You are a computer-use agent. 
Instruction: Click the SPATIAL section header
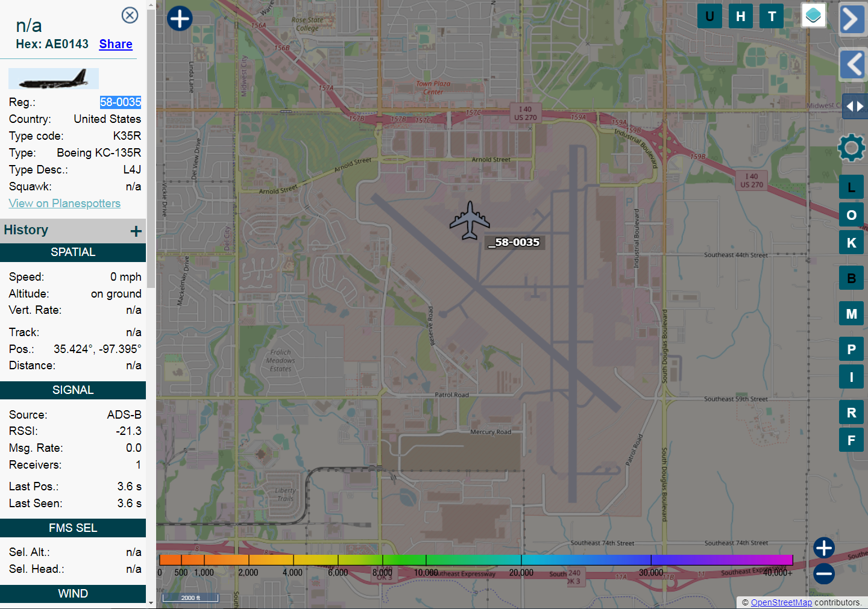(73, 252)
